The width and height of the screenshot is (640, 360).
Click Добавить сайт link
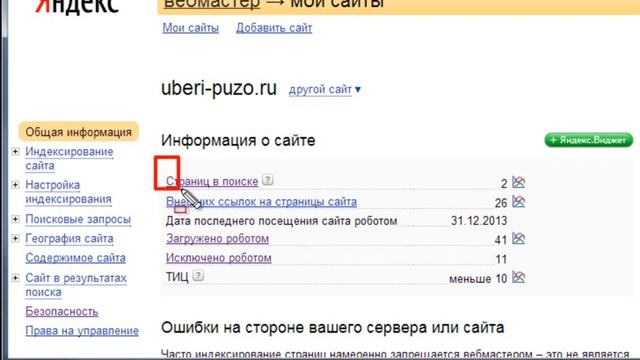coord(274,28)
